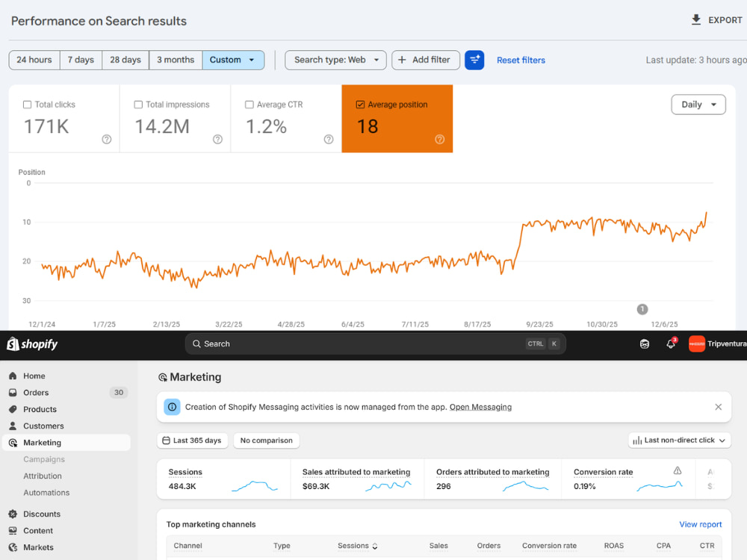The width and height of the screenshot is (747, 560).
Task: Click the calendar icon in Last 365 days
Action: pyautogui.click(x=166, y=441)
